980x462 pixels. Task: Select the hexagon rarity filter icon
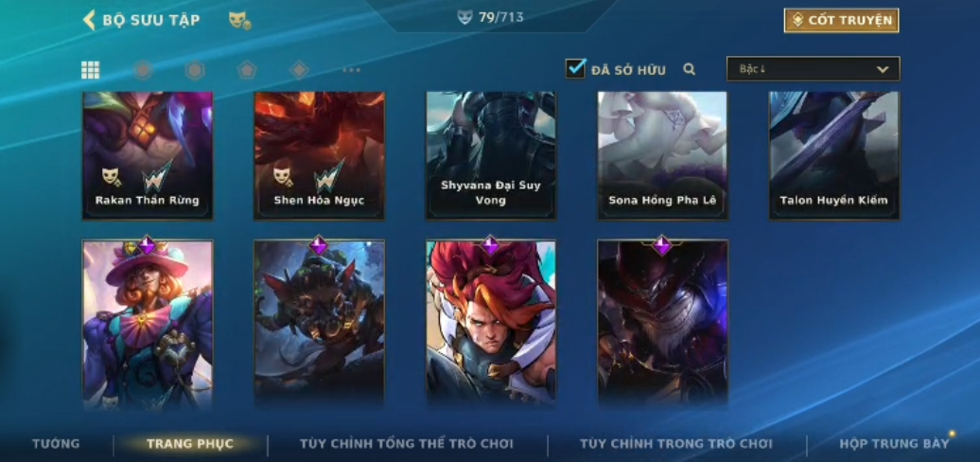coord(195,70)
